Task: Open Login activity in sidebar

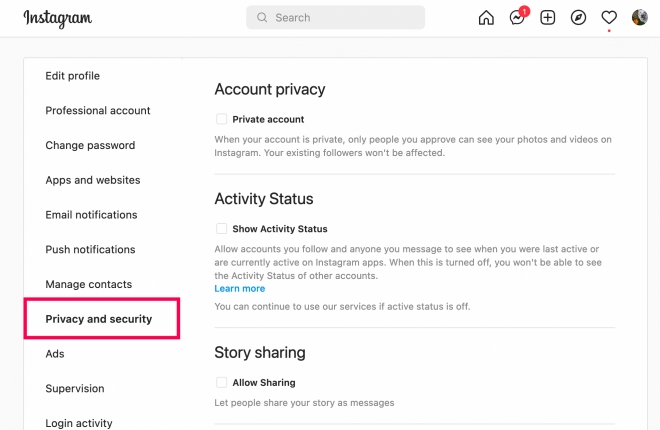Action: point(79,423)
